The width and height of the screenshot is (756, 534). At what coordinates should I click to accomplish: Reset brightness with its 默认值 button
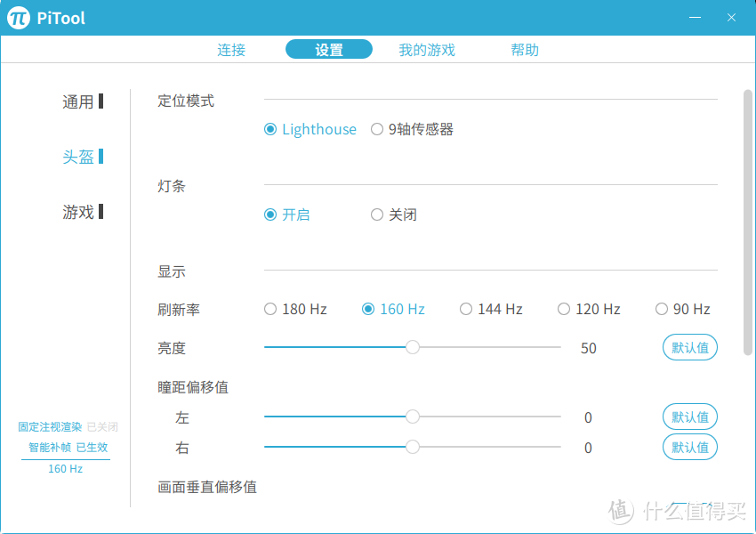click(690, 348)
